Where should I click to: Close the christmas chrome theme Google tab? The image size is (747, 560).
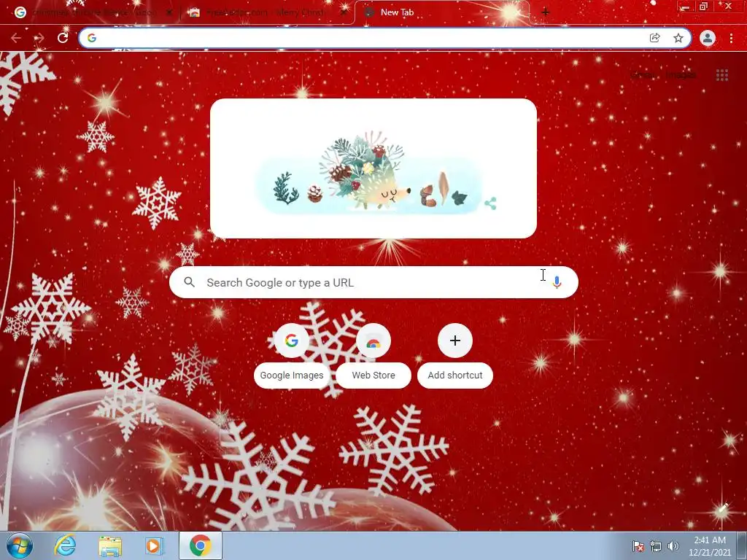169,12
